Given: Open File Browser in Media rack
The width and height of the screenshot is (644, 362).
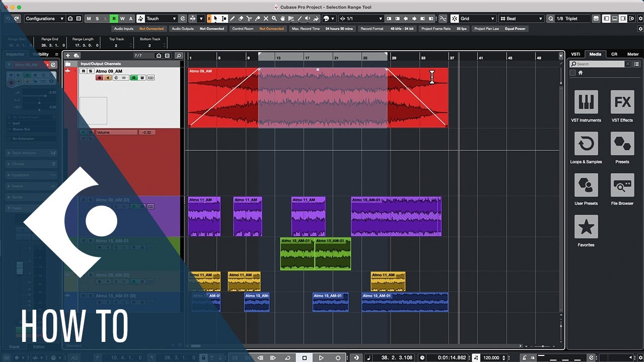Looking at the screenshot, I should tap(622, 186).
